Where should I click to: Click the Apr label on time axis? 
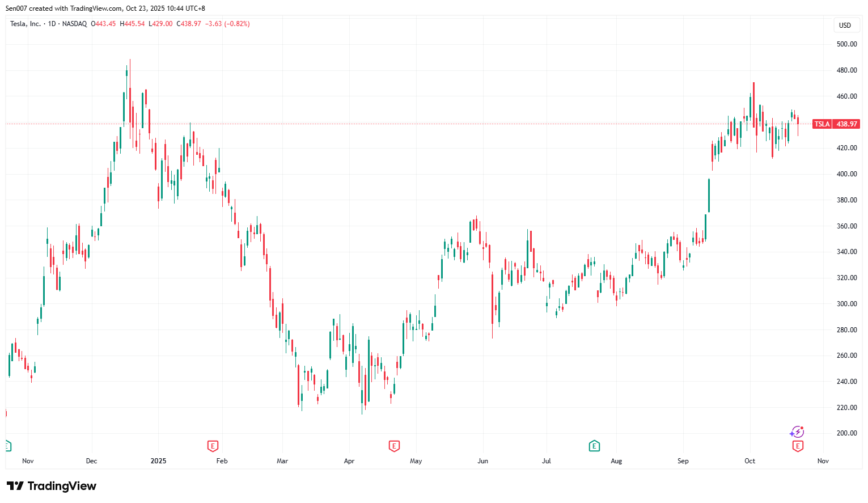(349, 461)
